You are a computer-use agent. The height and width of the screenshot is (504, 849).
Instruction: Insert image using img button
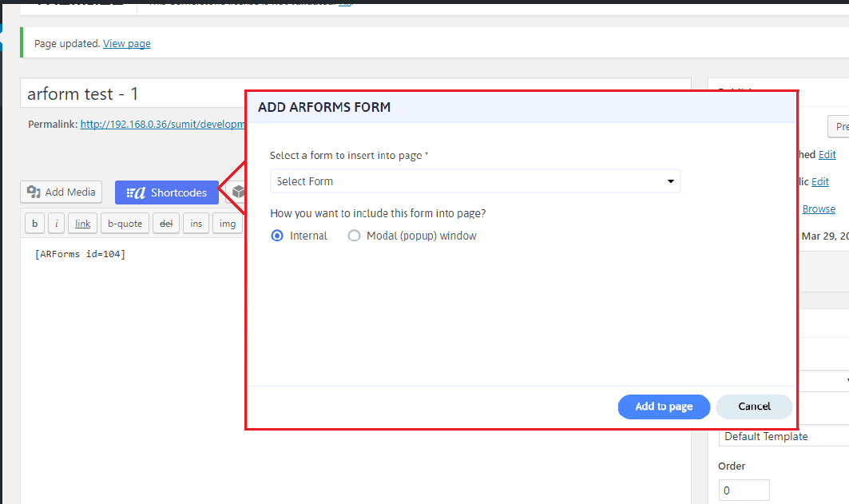(x=228, y=224)
